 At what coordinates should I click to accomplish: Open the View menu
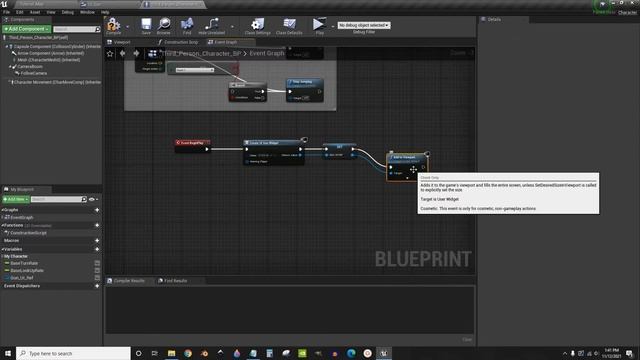(51, 12)
